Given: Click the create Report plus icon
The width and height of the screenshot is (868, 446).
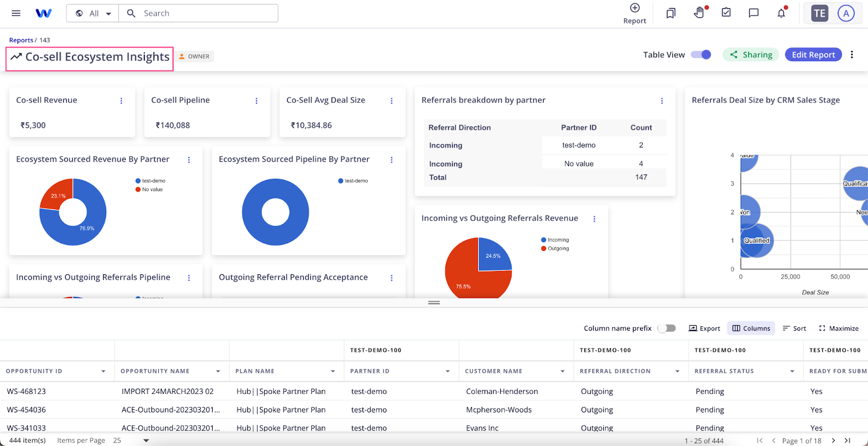Looking at the screenshot, I should click(x=635, y=8).
